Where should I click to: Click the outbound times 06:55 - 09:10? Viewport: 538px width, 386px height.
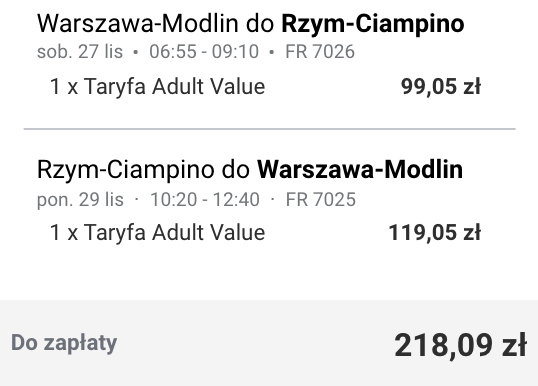[x=204, y=52]
